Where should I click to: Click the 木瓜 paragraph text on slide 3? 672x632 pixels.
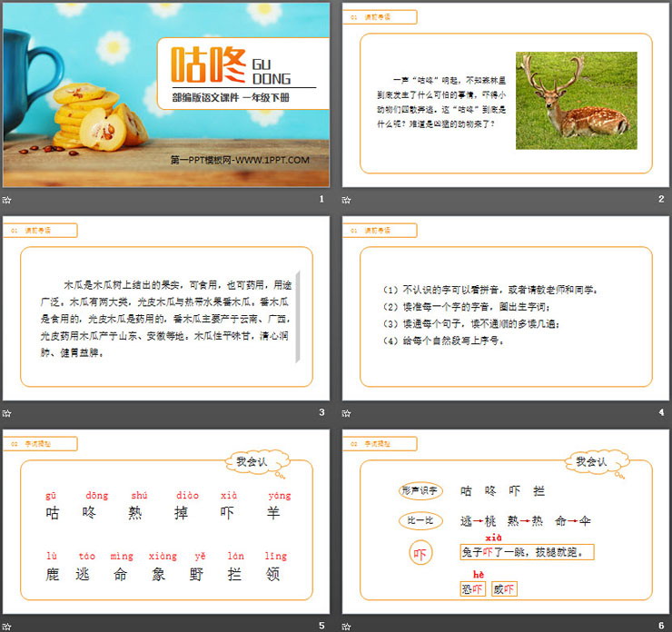tap(166, 319)
